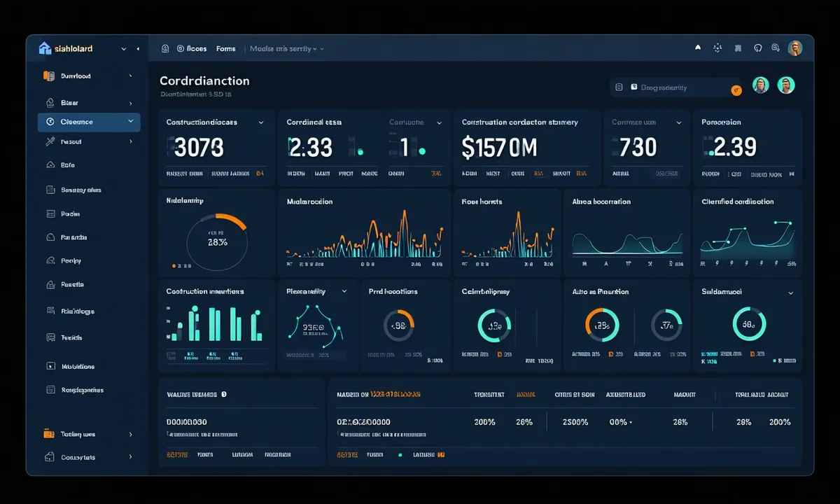Collapse the highlighted 'Cissmce' sidebar chevron
The height and width of the screenshot is (504, 840).
pos(131,122)
